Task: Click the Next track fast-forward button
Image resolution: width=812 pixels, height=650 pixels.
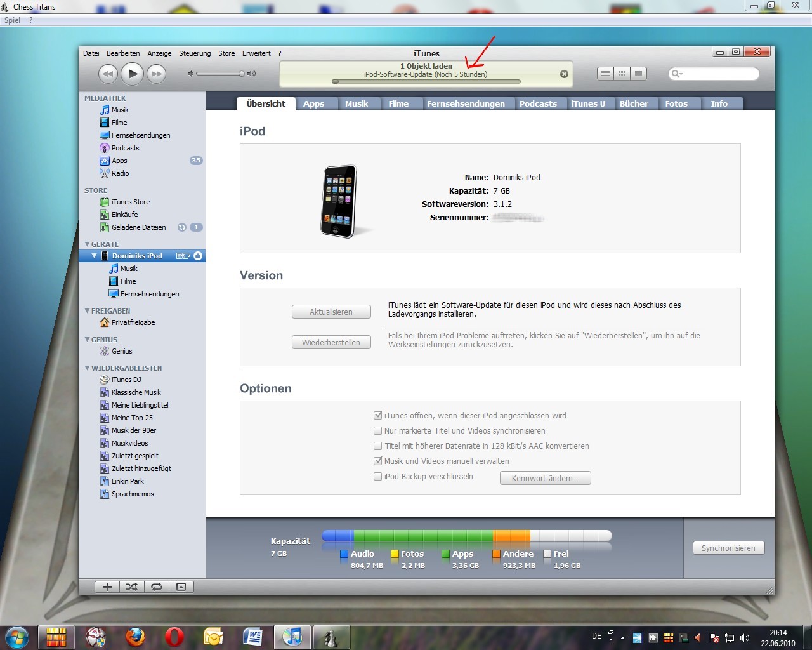Action: (156, 74)
